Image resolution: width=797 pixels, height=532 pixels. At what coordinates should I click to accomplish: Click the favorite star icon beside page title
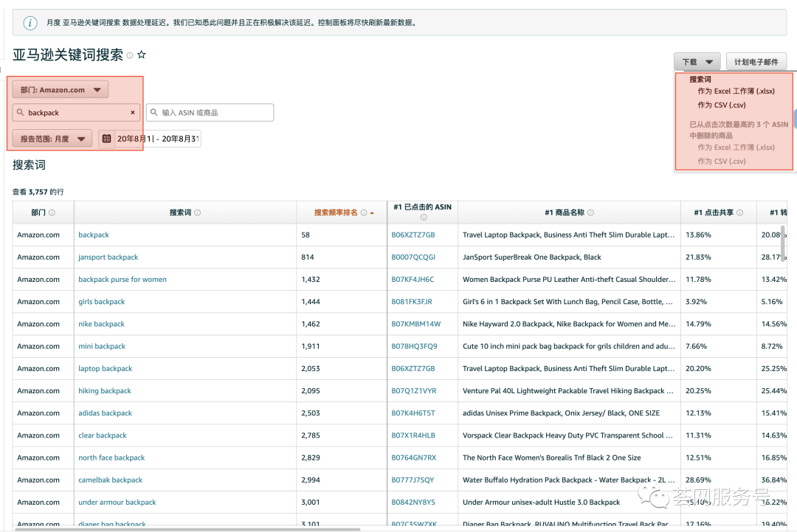point(142,55)
